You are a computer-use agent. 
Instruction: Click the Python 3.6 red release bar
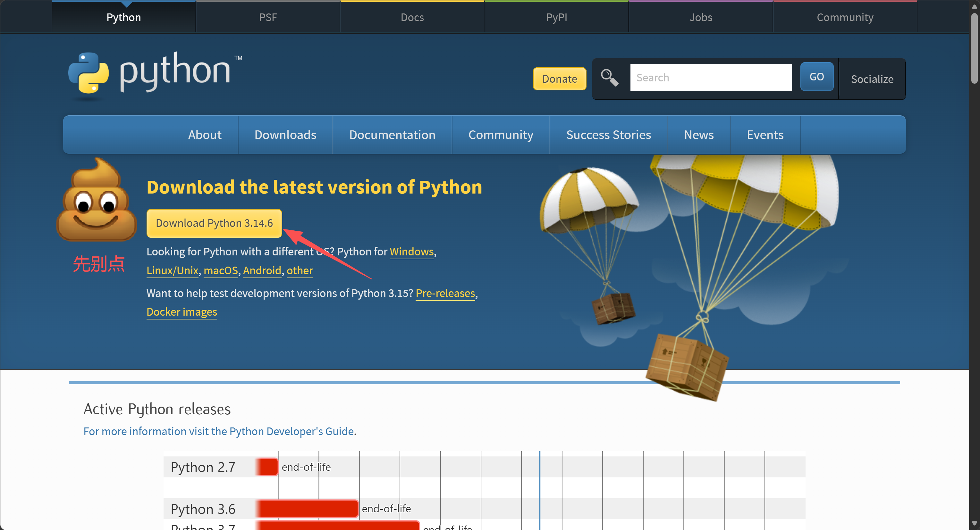tap(307, 509)
